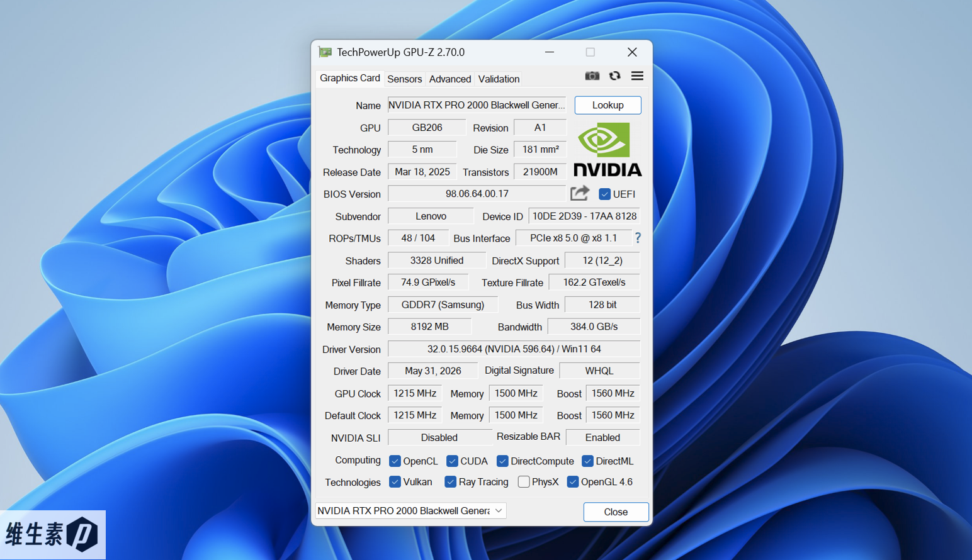Click the Technology value 5 nm
Screen dimensions: 972x560
tap(422, 150)
